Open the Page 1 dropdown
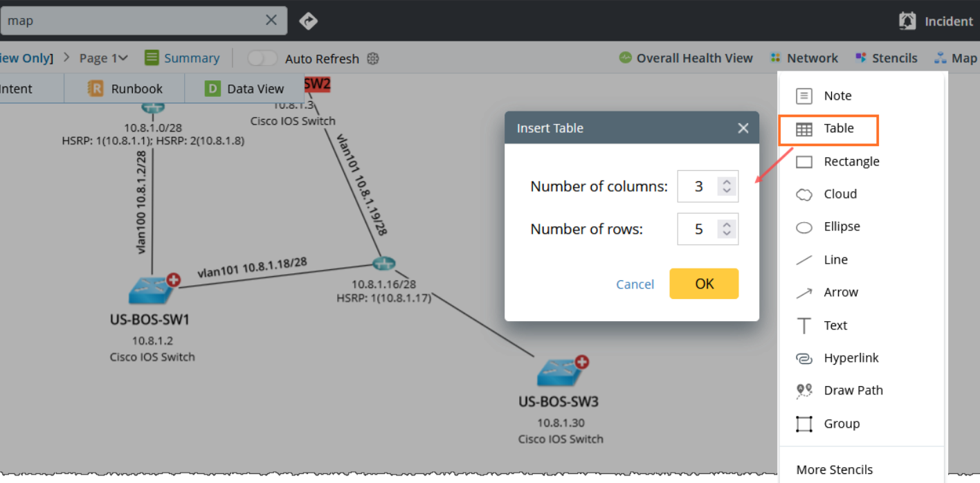The height and width of the screenshot is (483, 980). [x=104, y=59]
